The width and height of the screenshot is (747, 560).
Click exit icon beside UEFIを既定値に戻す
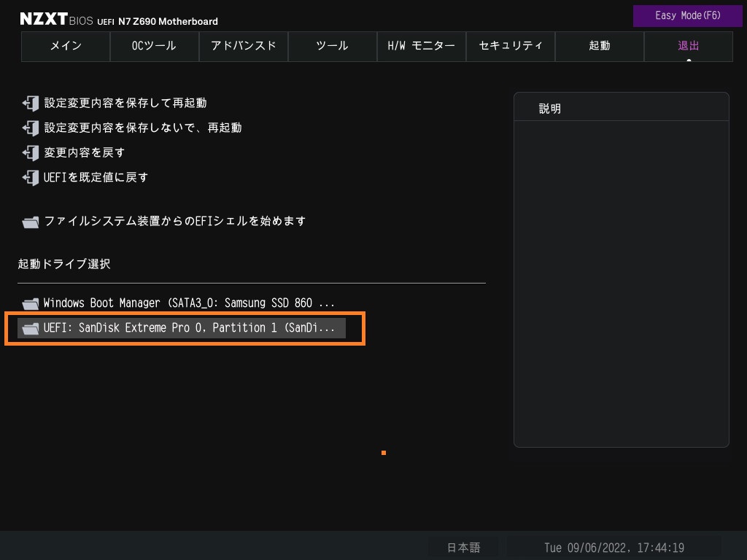click(x=31, y=177)
